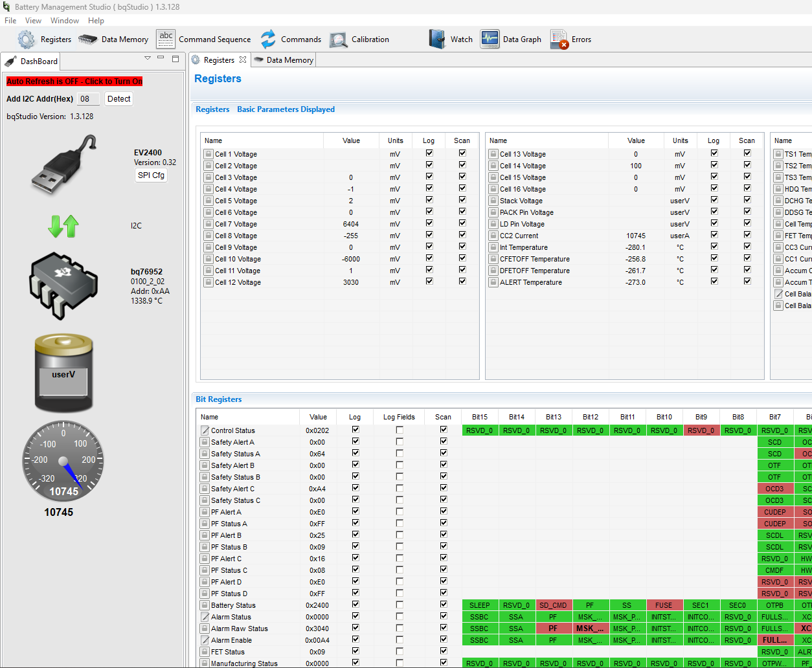Click the Cell 1 Voltage lock icon
This screenshot has width=812, height=668.
tap(208, 154)
